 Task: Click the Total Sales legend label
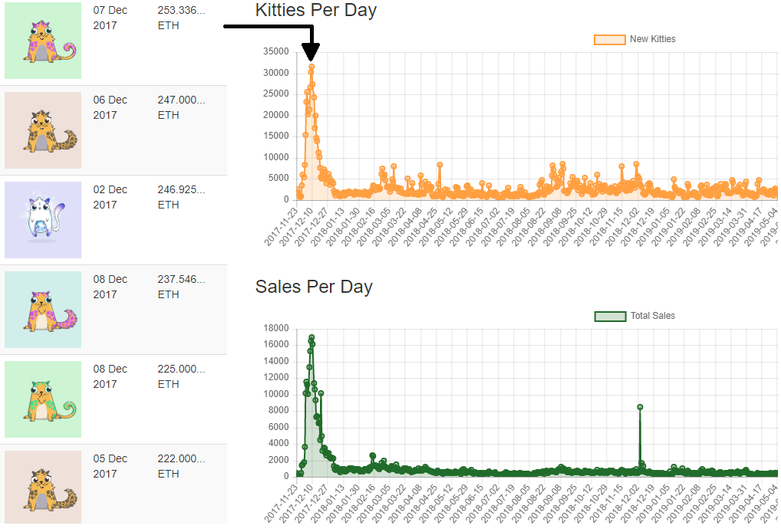click(652, 316)
